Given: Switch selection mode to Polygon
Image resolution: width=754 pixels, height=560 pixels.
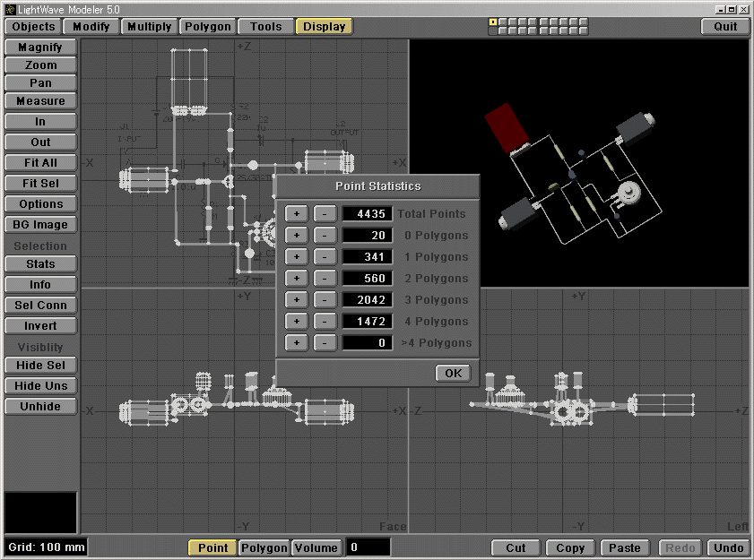Looking at the screenshot, I should [x=265, y=547].
